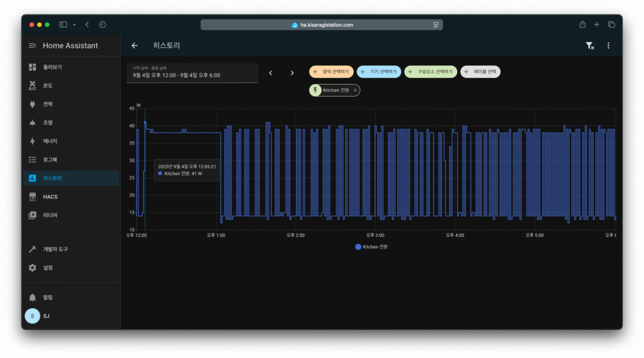The image size is (644, 358).
Task: Open the 전력 power plug panel
Action: [x=33, y=104]
